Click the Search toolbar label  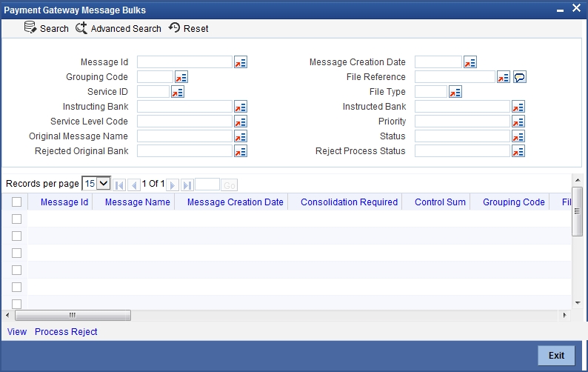point(54,28)
